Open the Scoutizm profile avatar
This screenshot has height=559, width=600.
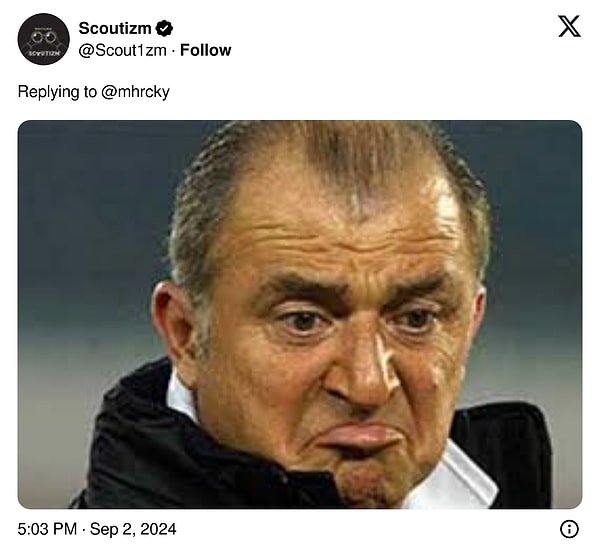pos(44,39)
